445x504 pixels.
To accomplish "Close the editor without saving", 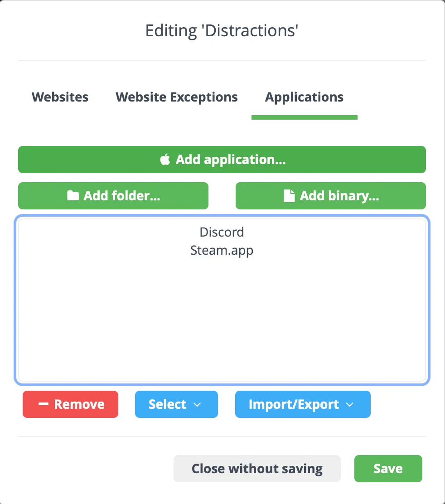I will click(256, 468).
